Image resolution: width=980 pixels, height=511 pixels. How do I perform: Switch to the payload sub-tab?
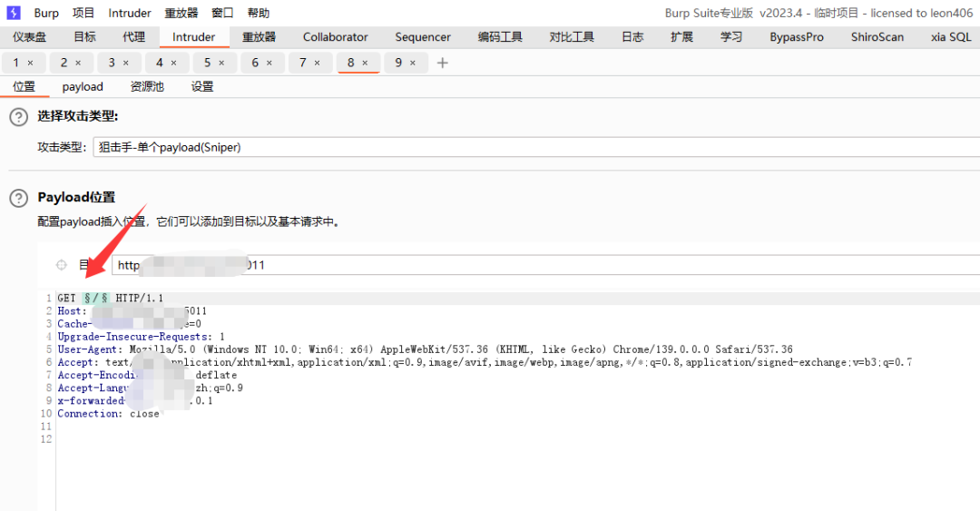coord(83,87)
